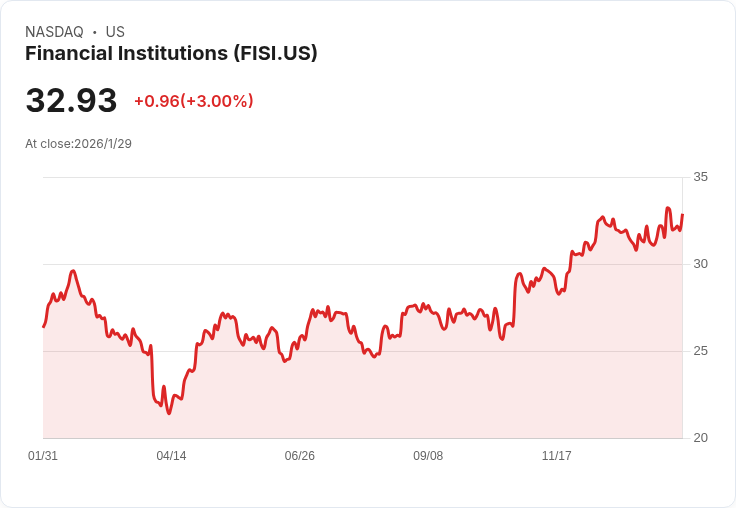
Task: Click the dot separator between NASDAQ and US
Action: pyautogui.click(x=94, y=32)
